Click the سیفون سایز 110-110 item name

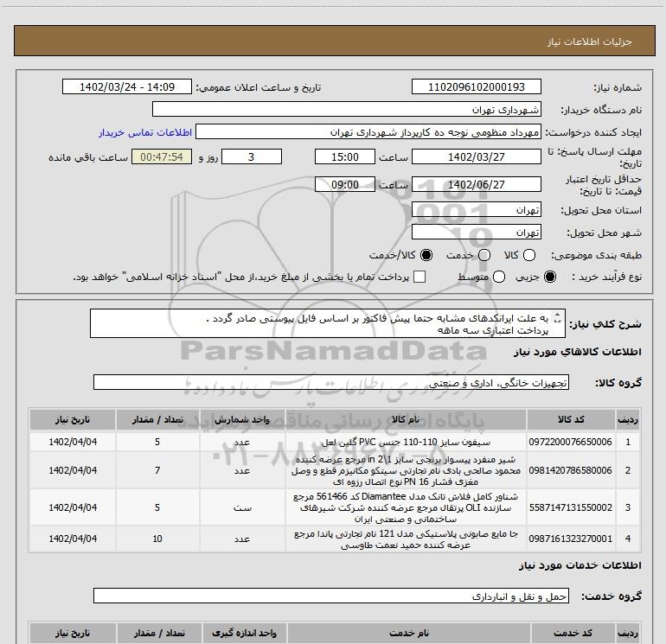click(406, 442)
